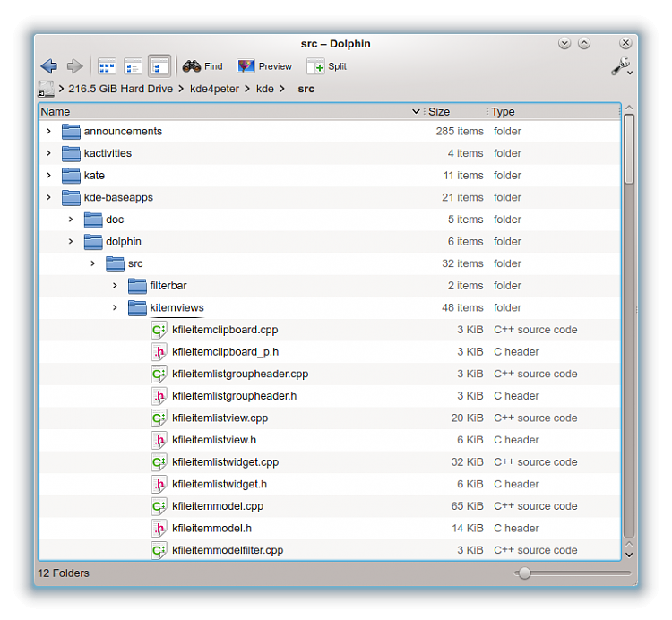Image resolution: width=672 pixels, height=620 pixels.
Task: Click kfileitemlistwidget.h header icon
Action: (159, 484)
